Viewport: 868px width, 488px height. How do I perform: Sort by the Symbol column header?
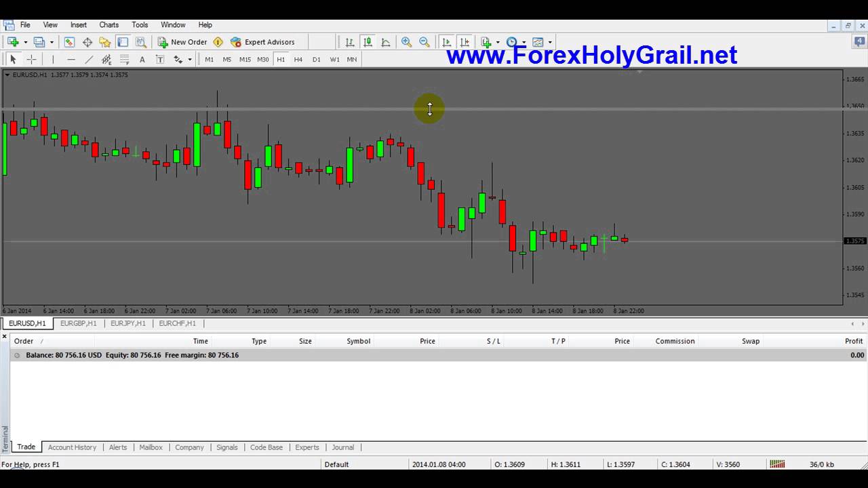pyautogui.click(x=358, y=341)
